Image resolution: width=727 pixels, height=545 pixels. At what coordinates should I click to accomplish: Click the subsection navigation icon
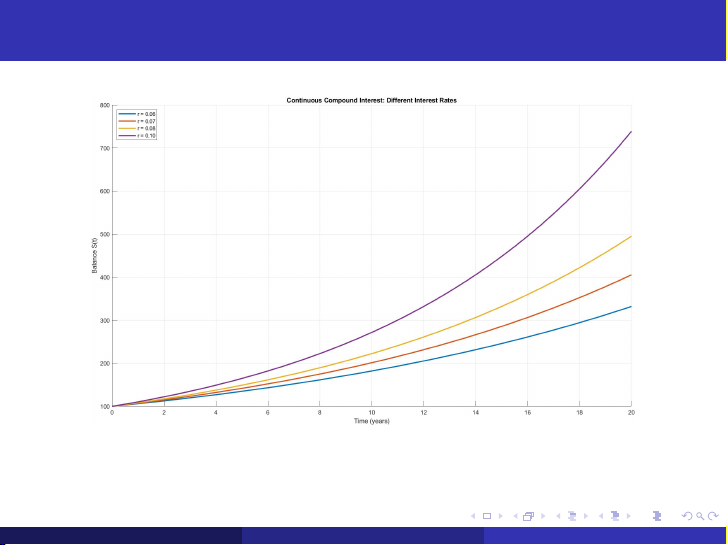[x=571, y=516]
